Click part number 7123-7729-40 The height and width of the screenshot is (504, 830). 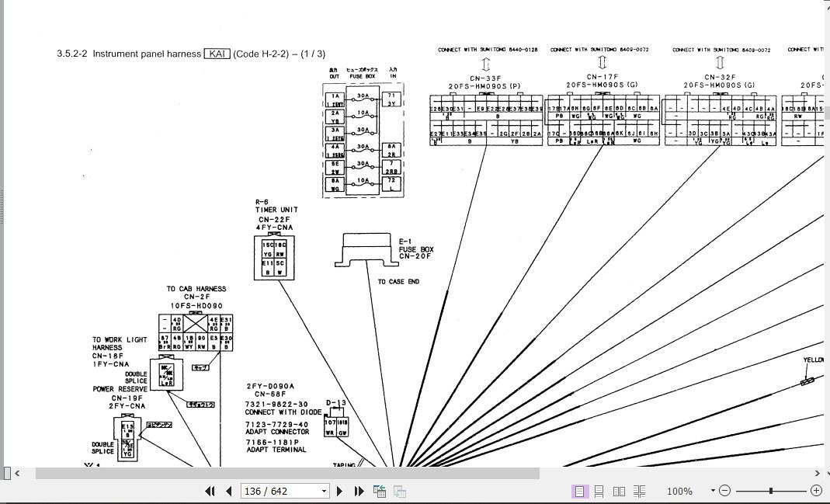[x=277, y=425]
